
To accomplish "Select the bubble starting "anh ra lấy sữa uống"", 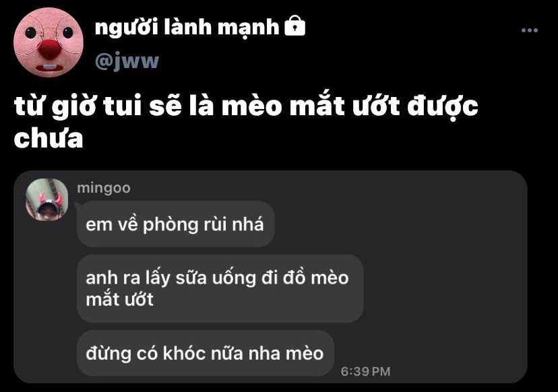I will 220,288.
